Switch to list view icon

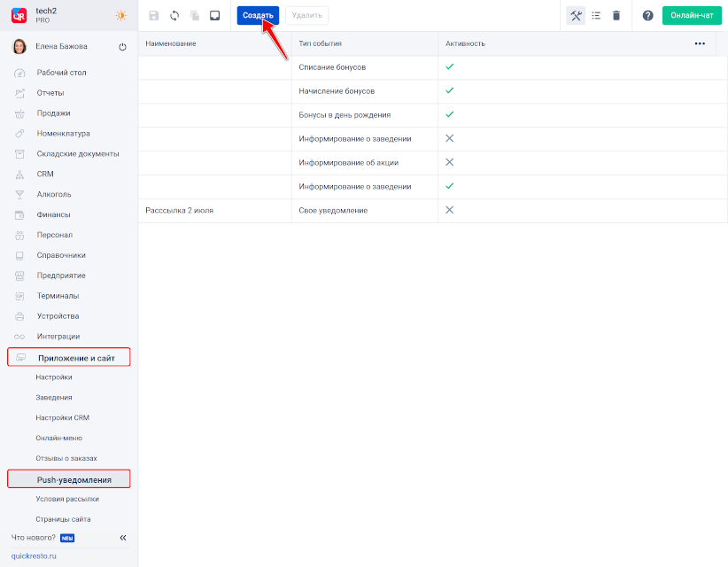coord(596,16)
